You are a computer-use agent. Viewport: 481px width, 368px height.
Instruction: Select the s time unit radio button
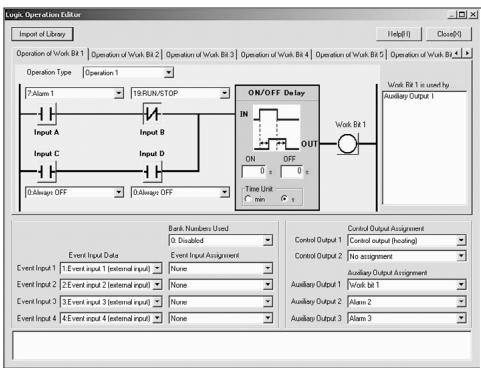pyautogui.click(x=284, y=199)
